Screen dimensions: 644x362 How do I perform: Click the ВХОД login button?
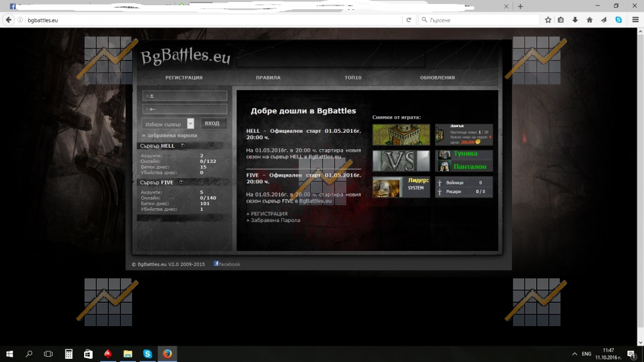coord(212,123)
